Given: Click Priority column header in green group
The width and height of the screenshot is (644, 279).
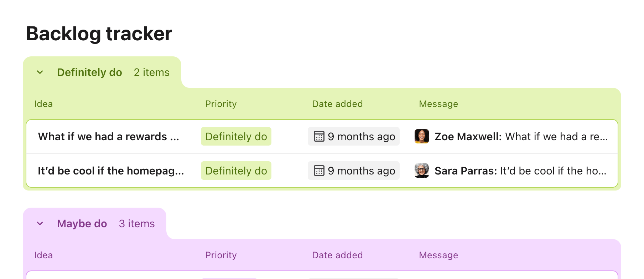Looking at the screenshot, I should click(x=221, y=104).
